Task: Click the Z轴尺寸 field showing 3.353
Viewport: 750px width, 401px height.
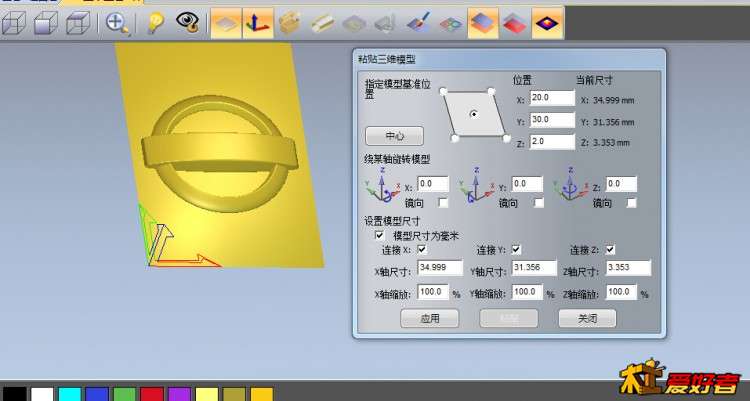Action: tap(628, 268)
